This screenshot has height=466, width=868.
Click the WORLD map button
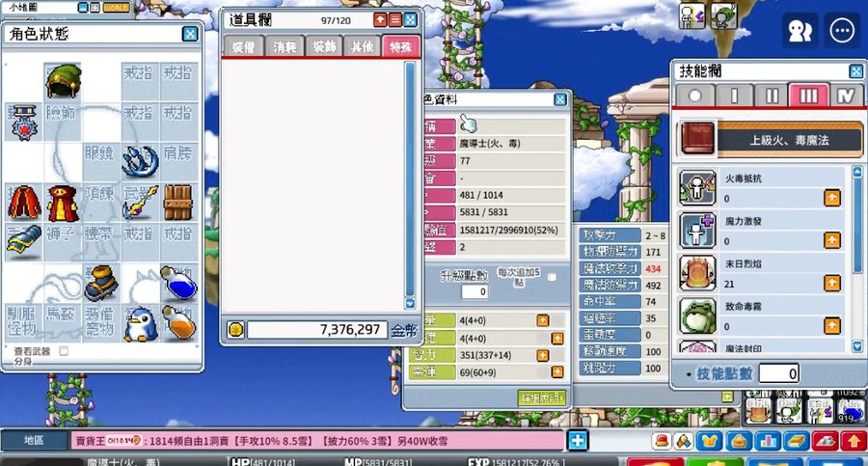pyautogui.click(x=117, y=8)
